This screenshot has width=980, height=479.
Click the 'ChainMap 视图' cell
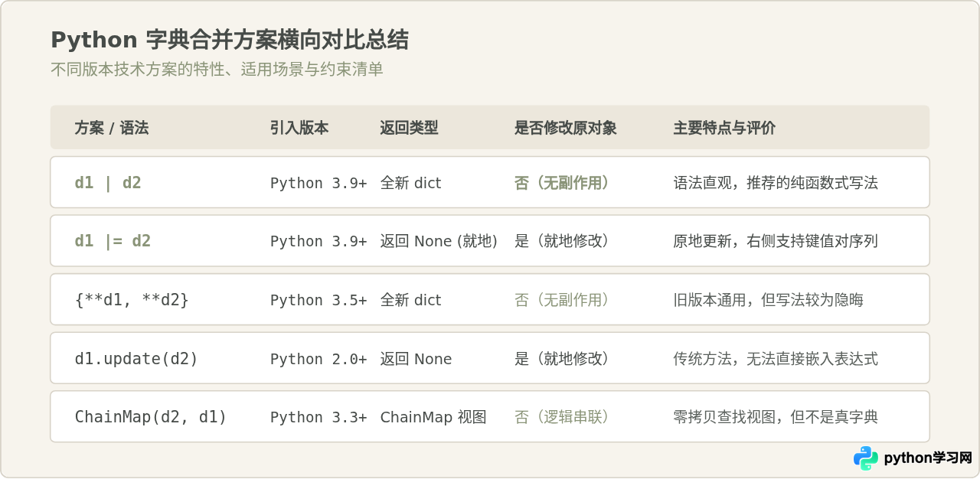[x=433, y=417]
